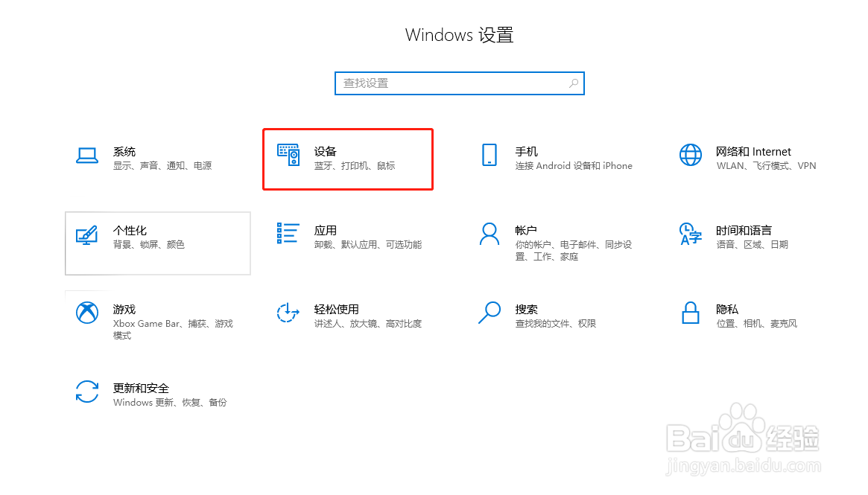Click the text 连接 Android 设备和 iPhone
This screenshot has width=868, height=495.
click(x=574, y=166)
